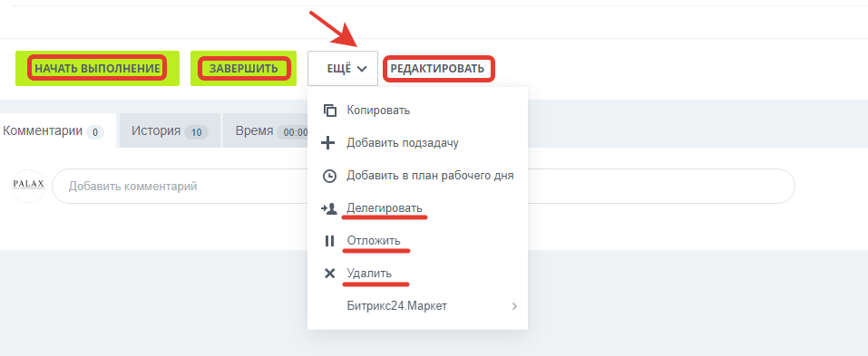
Task: Open the История tab
Action: click(170, 131)
